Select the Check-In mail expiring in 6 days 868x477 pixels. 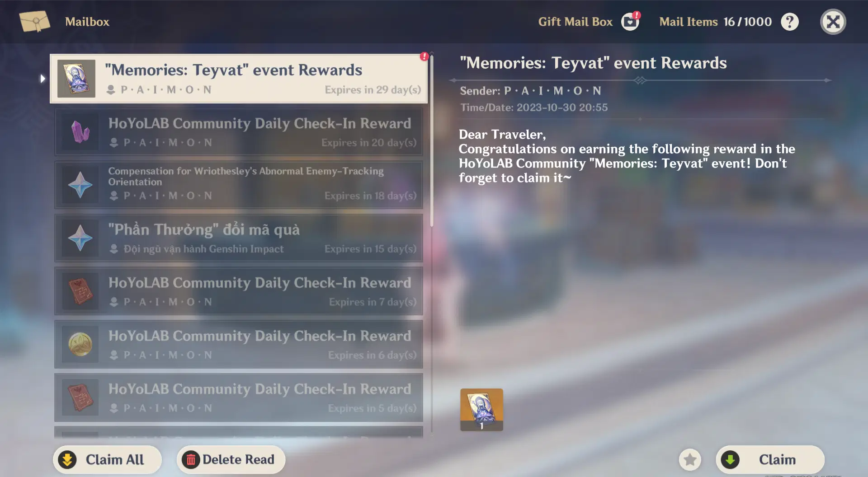238,344
